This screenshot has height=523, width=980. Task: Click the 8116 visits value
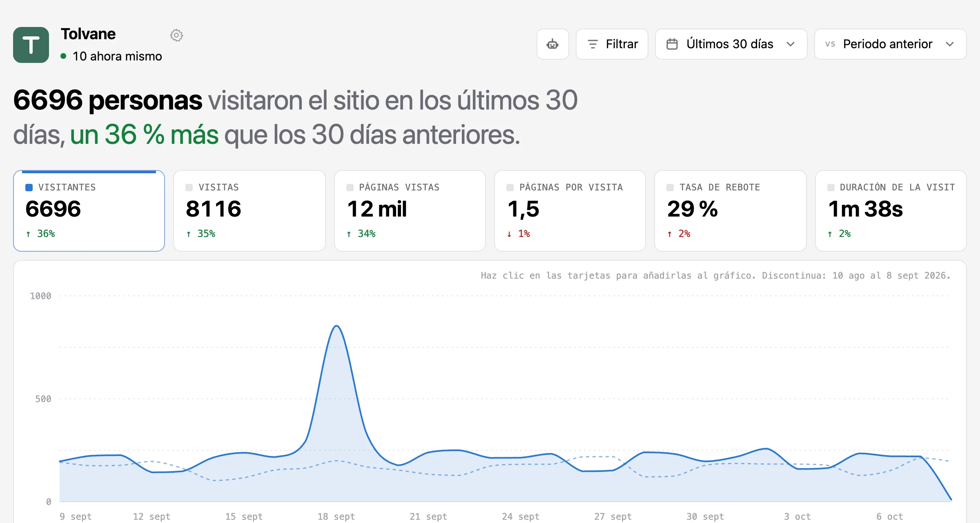pyautogui.click(x=214, y=209)
